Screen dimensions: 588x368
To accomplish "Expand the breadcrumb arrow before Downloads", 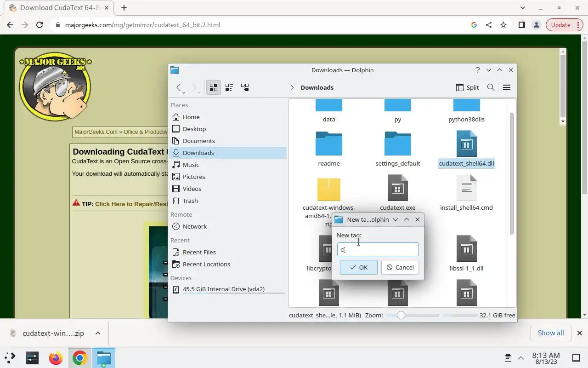I will [292, 87].
